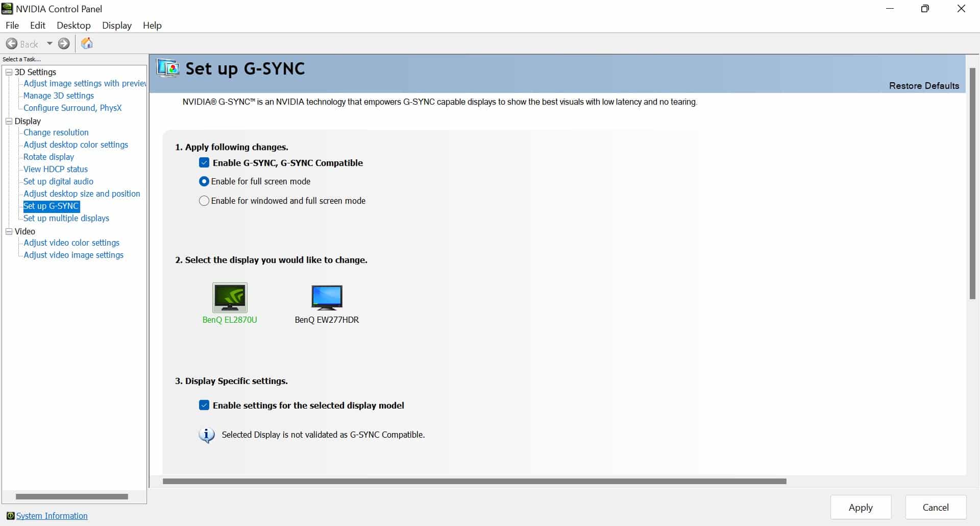Click the Forward arrow icon
The width and height of the screenshot is (980, 526).
point(64,43)
